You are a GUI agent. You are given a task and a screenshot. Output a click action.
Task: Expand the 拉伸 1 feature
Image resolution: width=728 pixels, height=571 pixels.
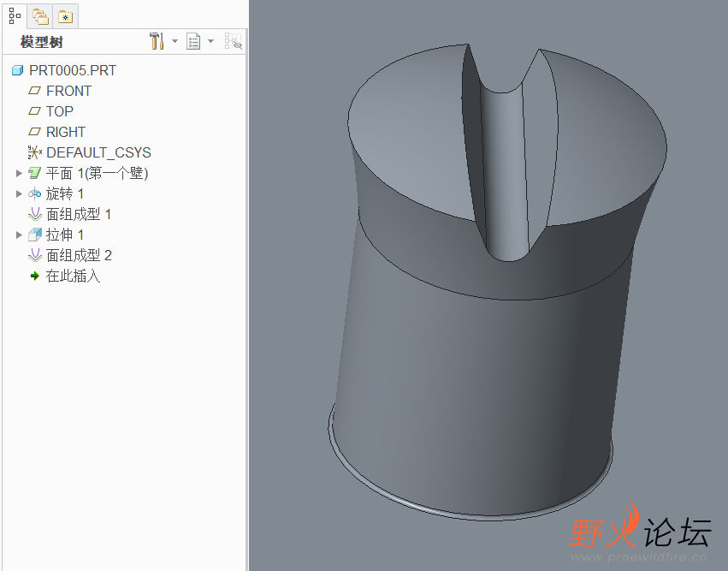click(x=19, y=235)
